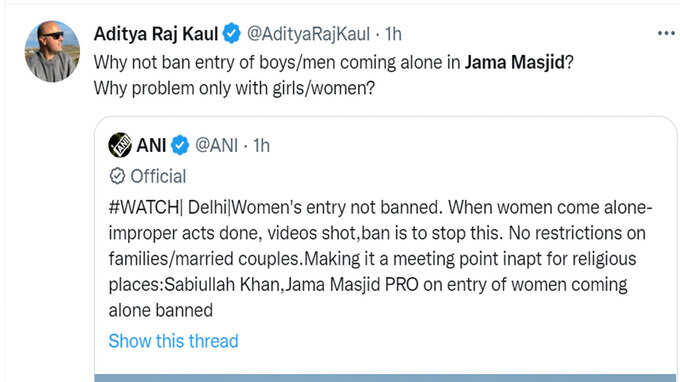Image resolution: width=680 pixels, height=382 pixels.
Task: Open the @AdityaRajKaul handle link
Action: point(308,34)
